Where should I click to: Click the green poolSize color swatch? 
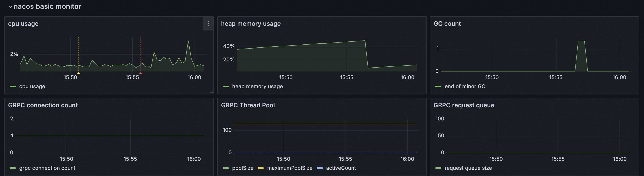click(x=226, y=168)
